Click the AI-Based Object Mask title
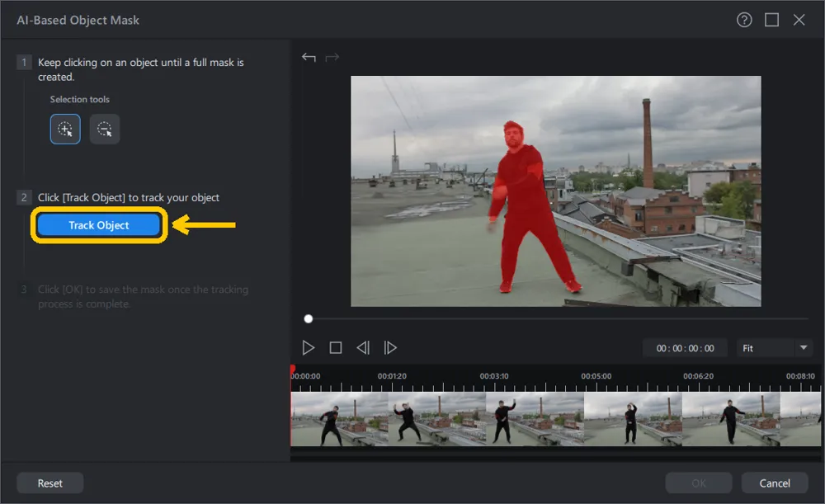Image resolution: width=825 pixels, height=504 pixels. click(x=78, y=20)
